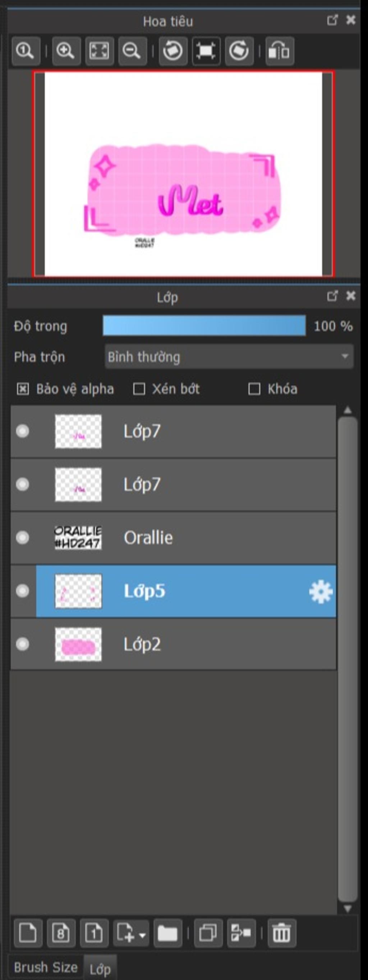The image size is (368, 980).
Task: Switch to the Brush Size tab
Action: [x=46, y=967]
